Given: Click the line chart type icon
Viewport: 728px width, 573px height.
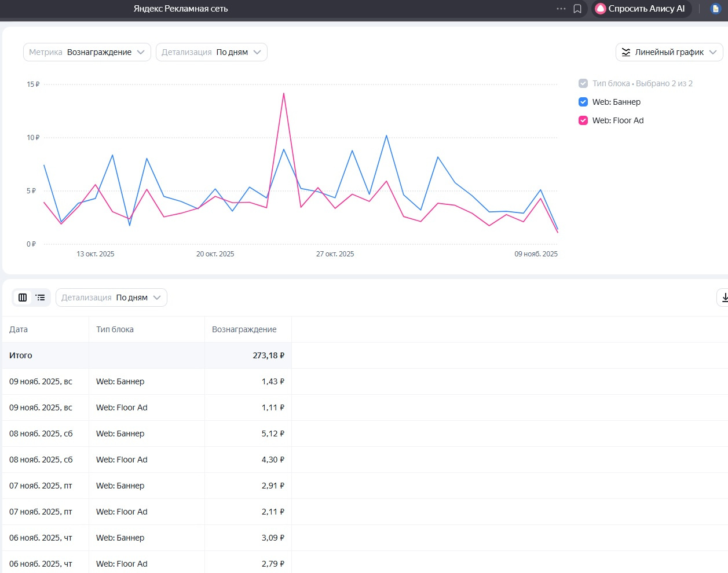Looking at the screenshot, I should (x=626, y=52).
